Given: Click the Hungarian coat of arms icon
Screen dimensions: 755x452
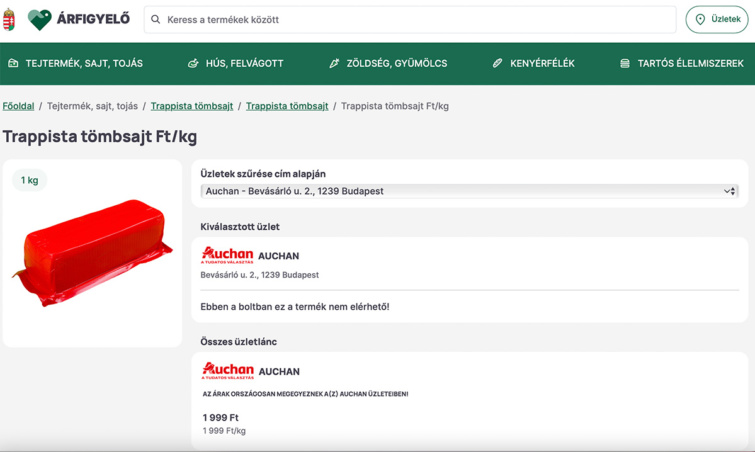Looking at the screenshot, I should pyautogui.click(x=10, y=19).
